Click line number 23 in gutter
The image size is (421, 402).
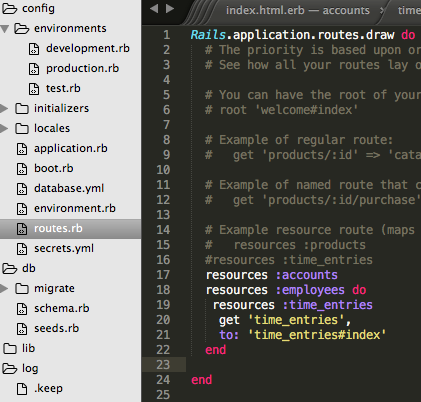click(x=163, y=365)
